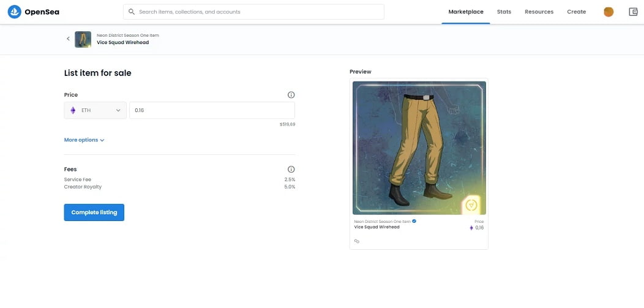Click the $519.69 converted price text
The height and width of the screenshot is (308, 644).
[x=287, y=124]
